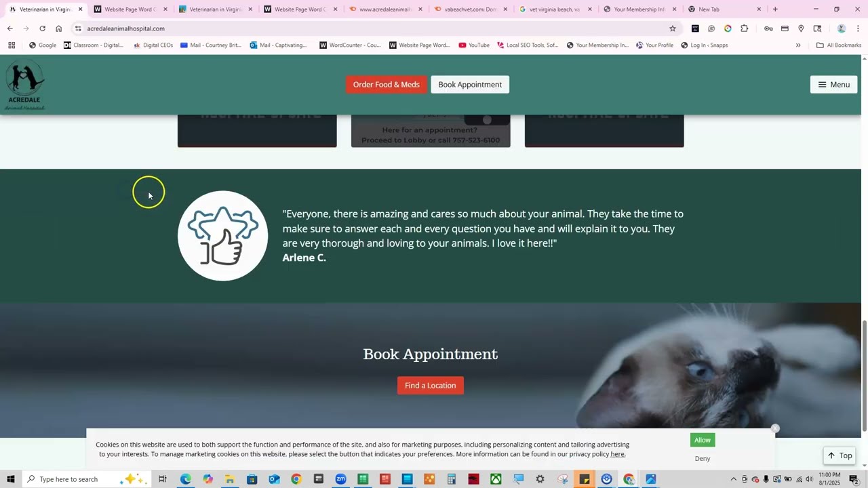Open the Google bookmark
868x488 pixels.
42,45
